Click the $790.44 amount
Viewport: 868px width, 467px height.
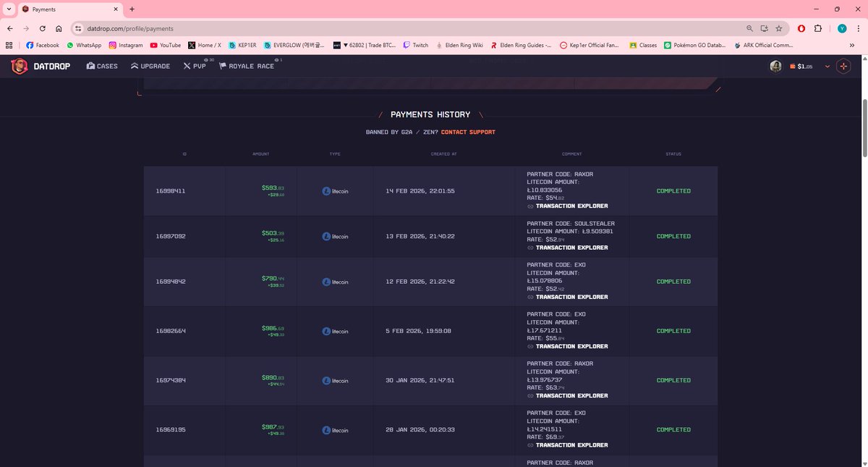(x=273, y=278)
